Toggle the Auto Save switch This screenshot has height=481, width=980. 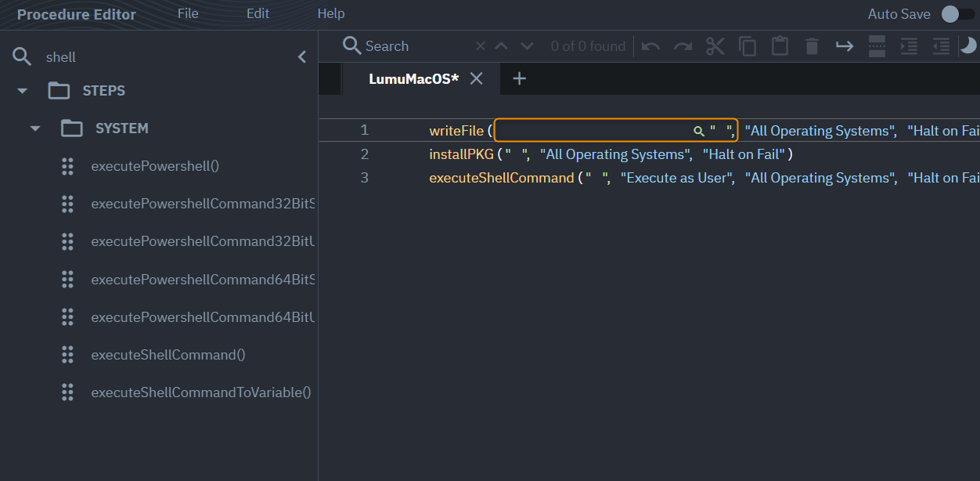957,14
